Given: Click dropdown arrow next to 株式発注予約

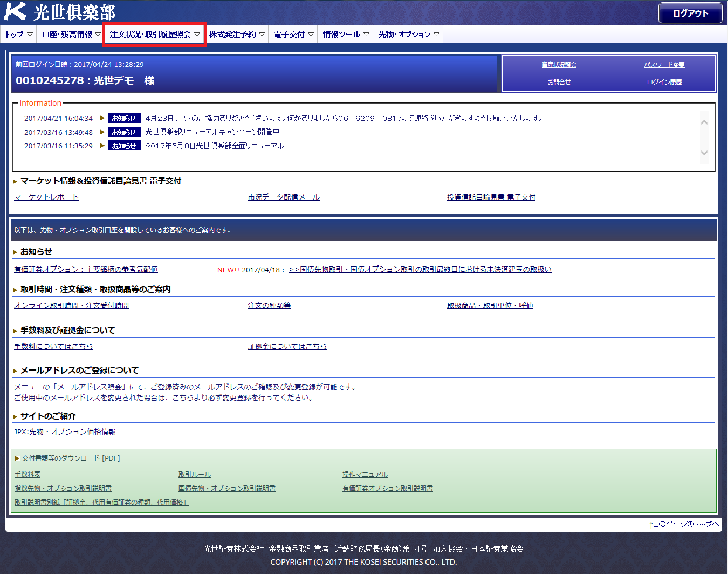Looking at the screenshot, I should [262, 34].
